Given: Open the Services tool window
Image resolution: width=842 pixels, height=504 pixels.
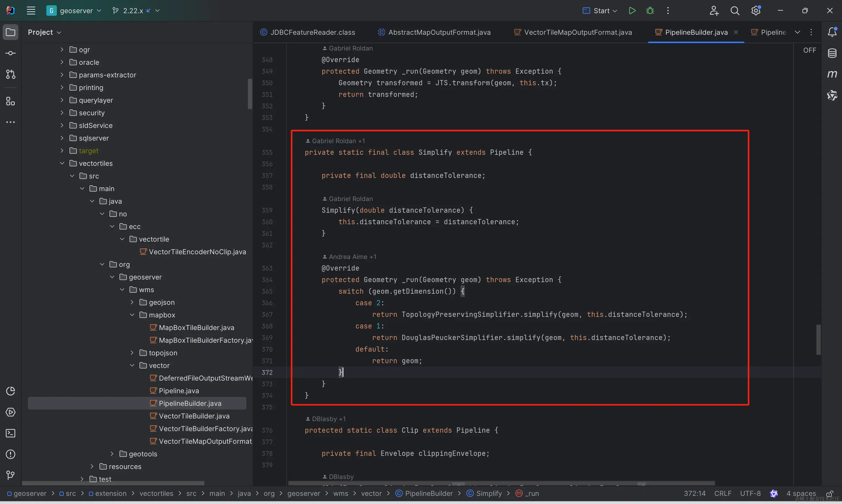Looking at the screenshot, I should click(x=11, y=412).
